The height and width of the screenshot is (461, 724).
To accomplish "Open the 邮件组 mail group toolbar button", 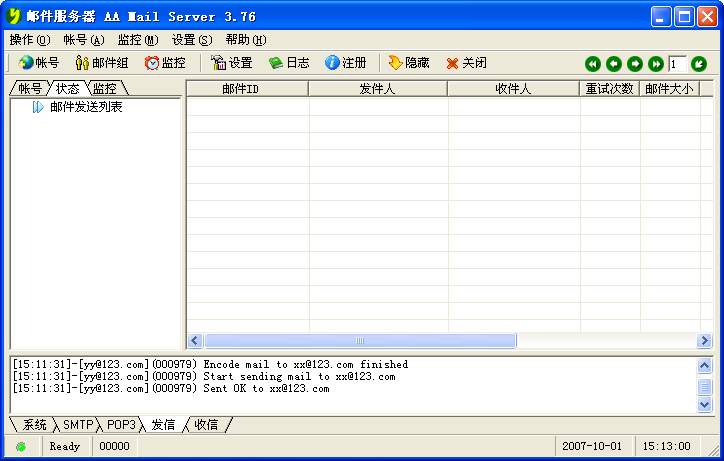I will (102, 63).
